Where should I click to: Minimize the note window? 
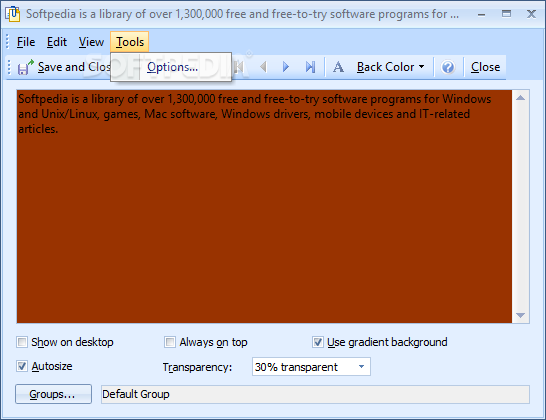[482, 14]
